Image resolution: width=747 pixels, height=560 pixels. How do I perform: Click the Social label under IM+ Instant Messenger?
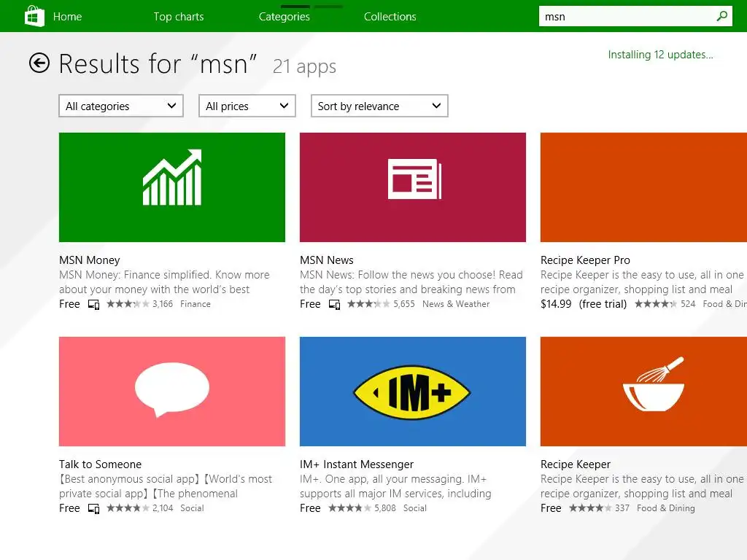click(415, 508)
